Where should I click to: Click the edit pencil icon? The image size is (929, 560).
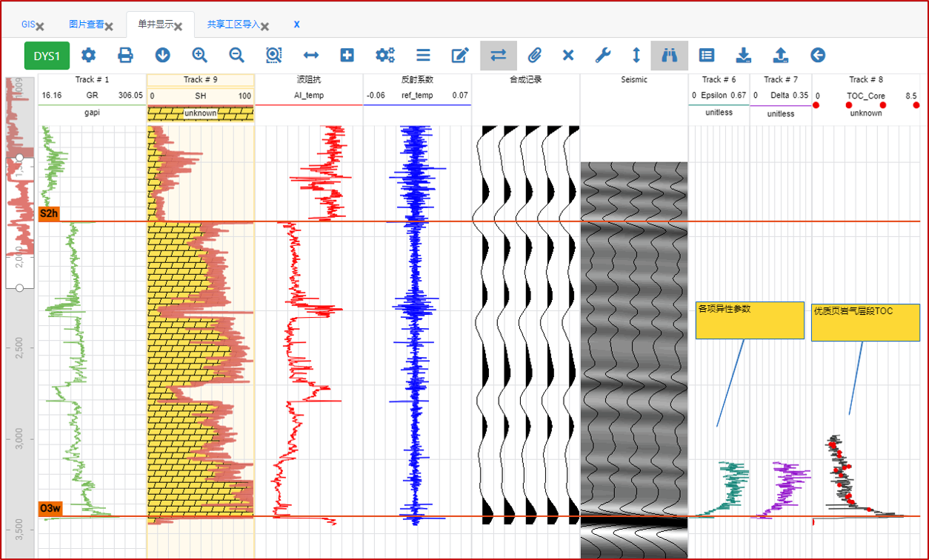[460, 56]
